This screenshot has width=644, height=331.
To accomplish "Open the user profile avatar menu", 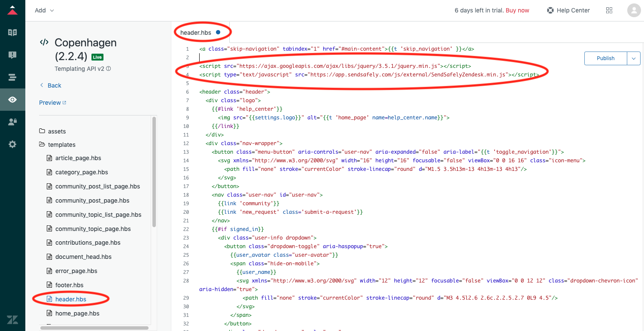I will (634, 10).
